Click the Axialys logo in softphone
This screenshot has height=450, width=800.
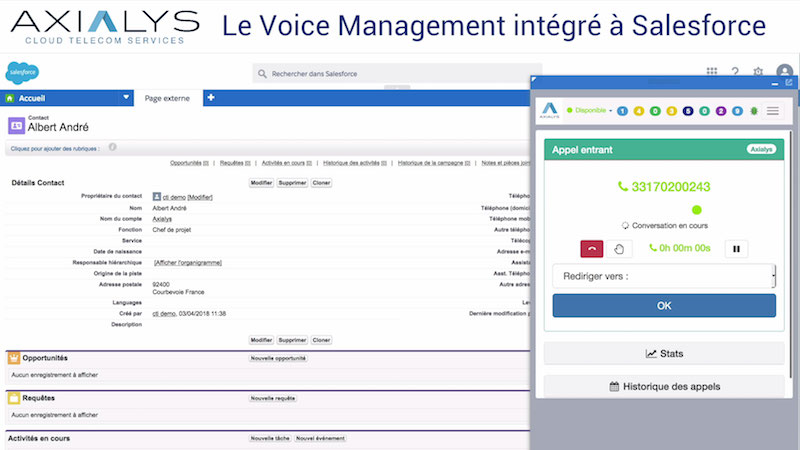tap(549, 110)
